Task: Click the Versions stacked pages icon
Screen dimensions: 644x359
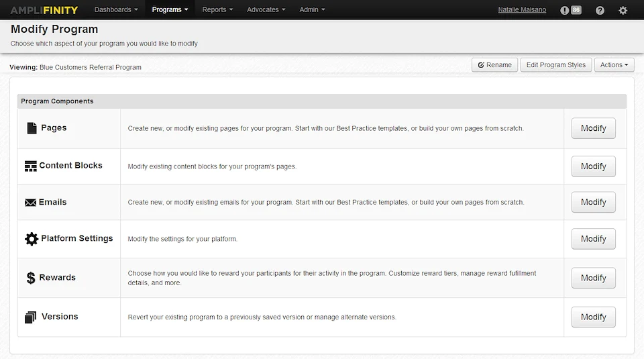Action: click(31, 317)
